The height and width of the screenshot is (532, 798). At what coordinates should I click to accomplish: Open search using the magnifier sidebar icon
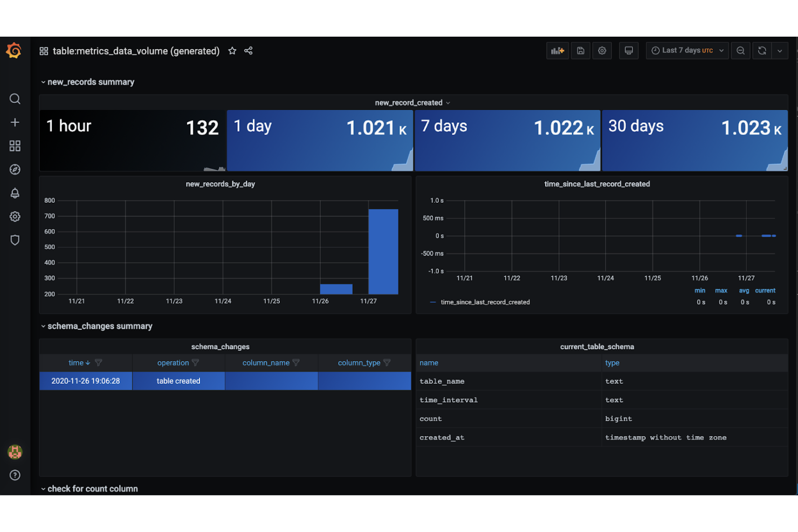tap(15, 99)
